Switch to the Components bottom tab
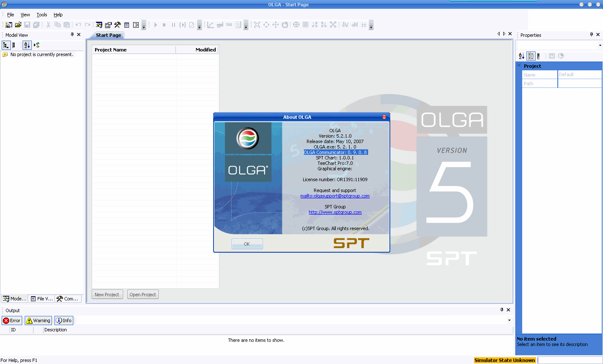This screenshot has width=603, height=364. tap(68, 299)
